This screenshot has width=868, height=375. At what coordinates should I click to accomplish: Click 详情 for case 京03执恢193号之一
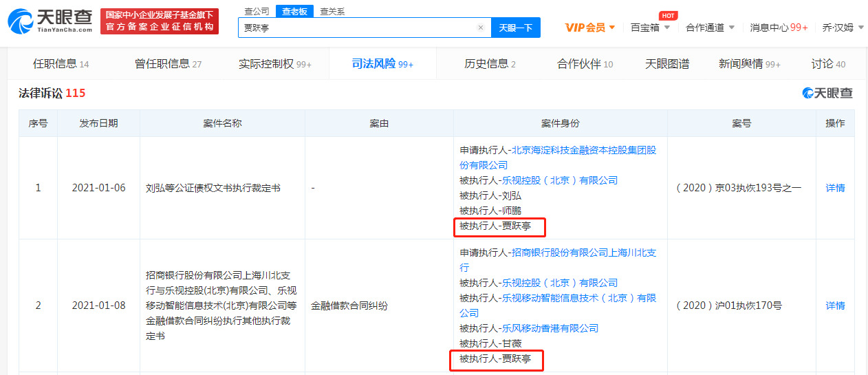(835, 188)
